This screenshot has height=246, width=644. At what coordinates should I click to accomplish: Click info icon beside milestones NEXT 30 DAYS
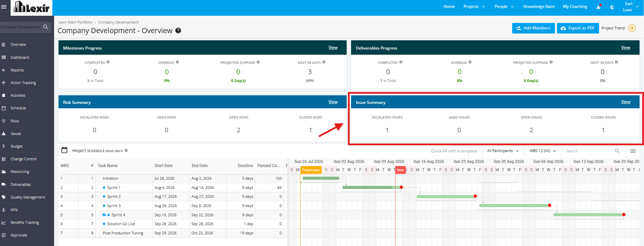pos(324,62)
